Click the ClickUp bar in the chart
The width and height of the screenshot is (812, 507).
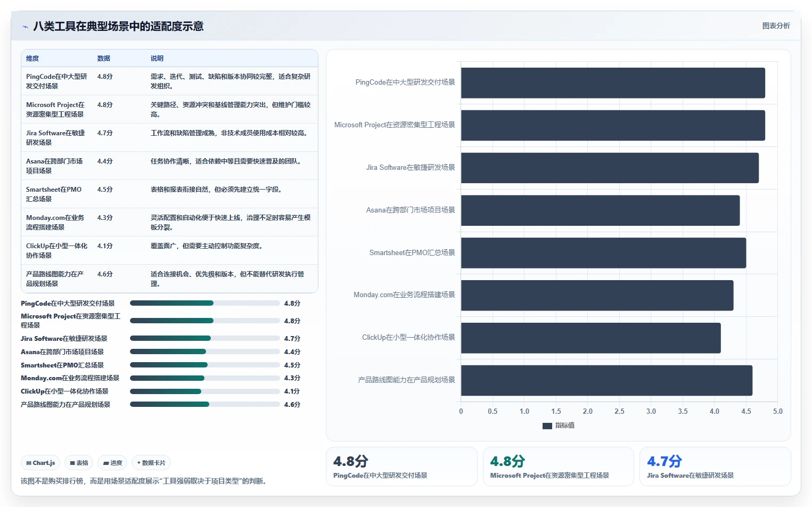coord(590,338)
